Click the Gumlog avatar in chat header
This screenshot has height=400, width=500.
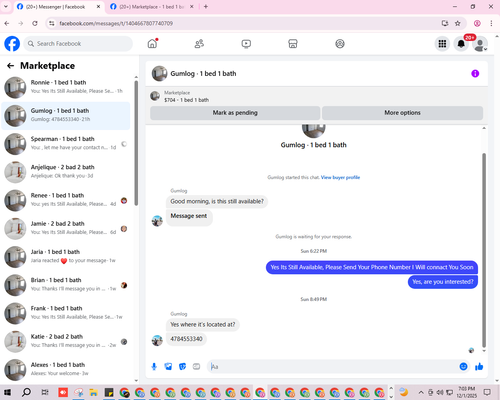159,73
